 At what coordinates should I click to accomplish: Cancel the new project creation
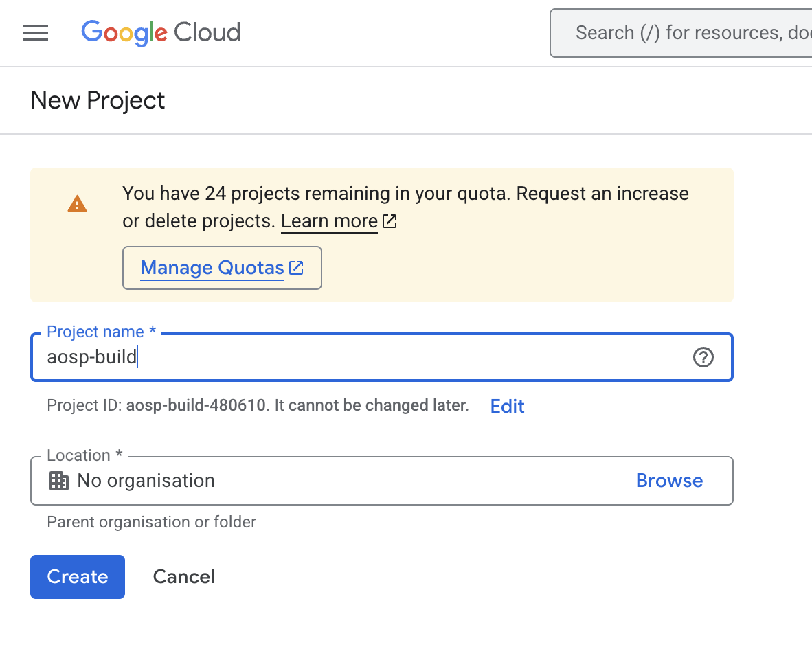(x=183, y=577)
